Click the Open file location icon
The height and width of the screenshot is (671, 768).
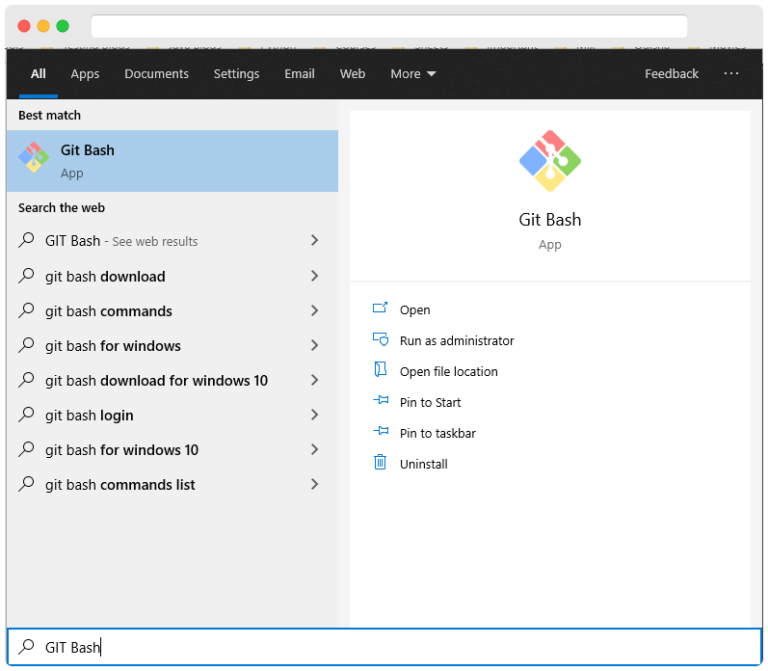coord(380,371)
